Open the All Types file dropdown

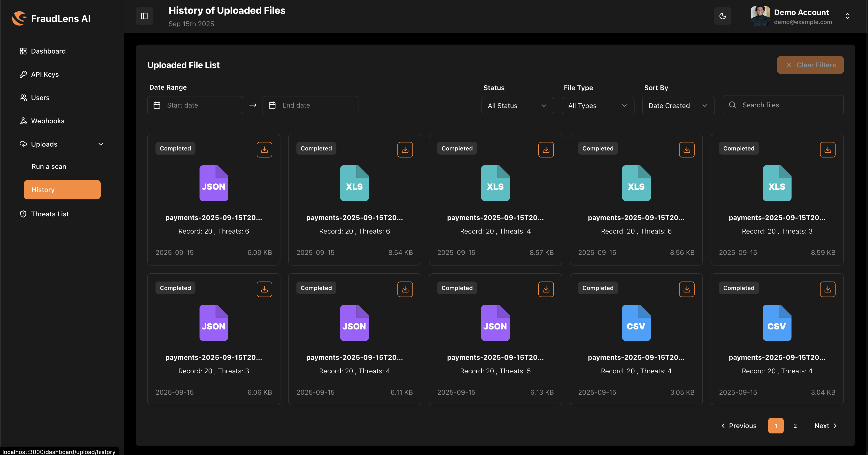coord(598,106)
